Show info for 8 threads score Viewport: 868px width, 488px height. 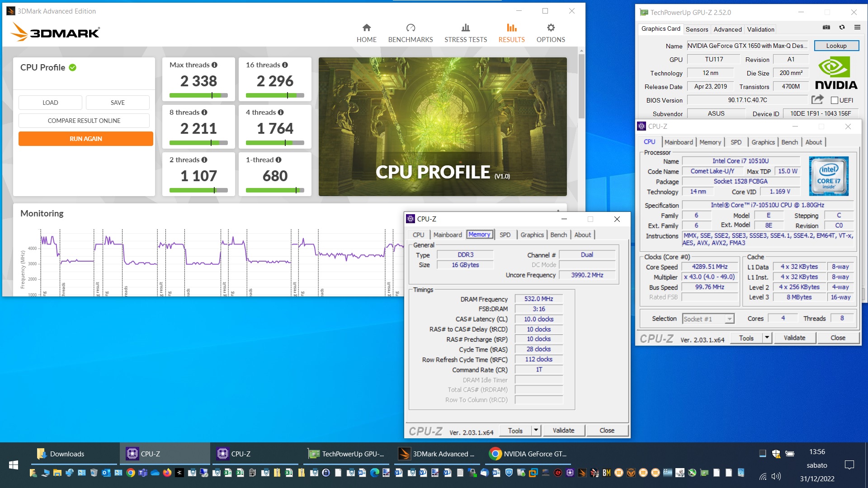(x=204, y=113)
